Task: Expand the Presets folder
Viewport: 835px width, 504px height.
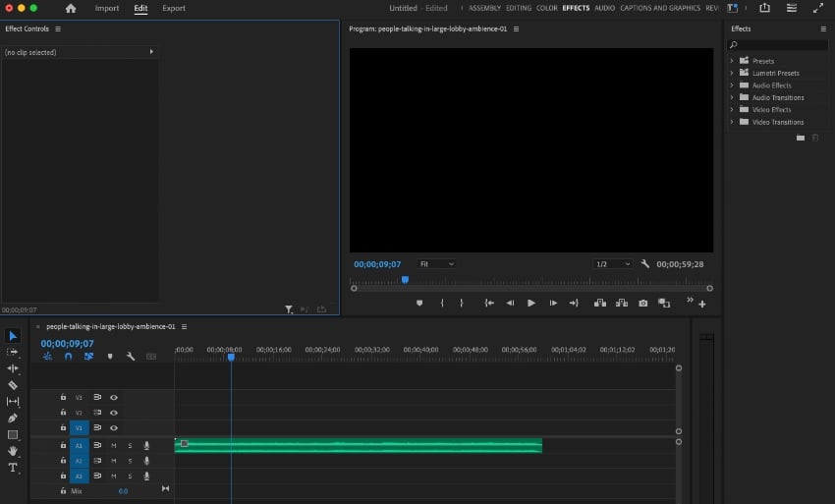Action: coord(732,61)
